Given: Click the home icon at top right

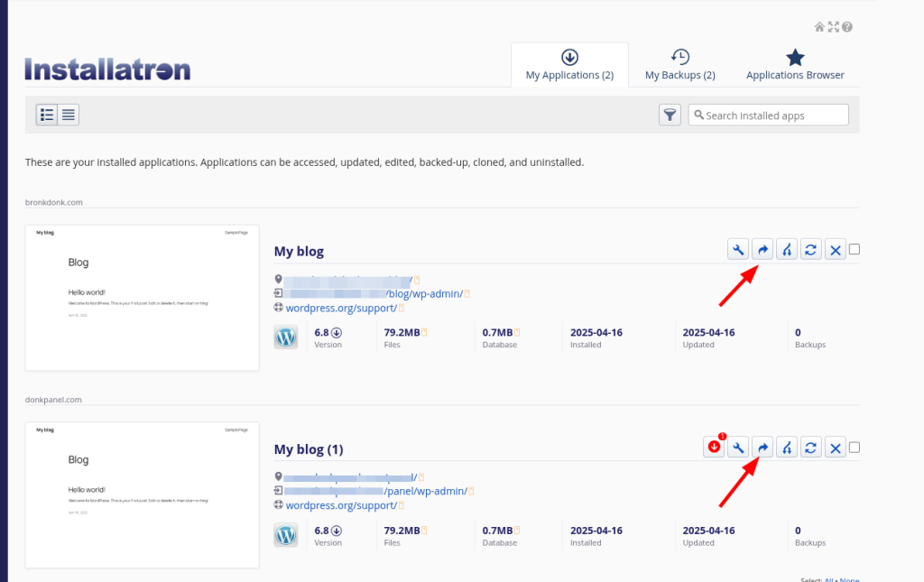Looking at the screenshot, I should tap(819, 27).
